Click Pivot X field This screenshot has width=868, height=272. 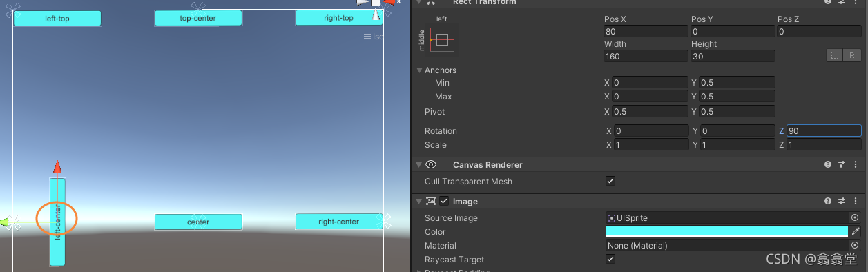click(649, 112)
